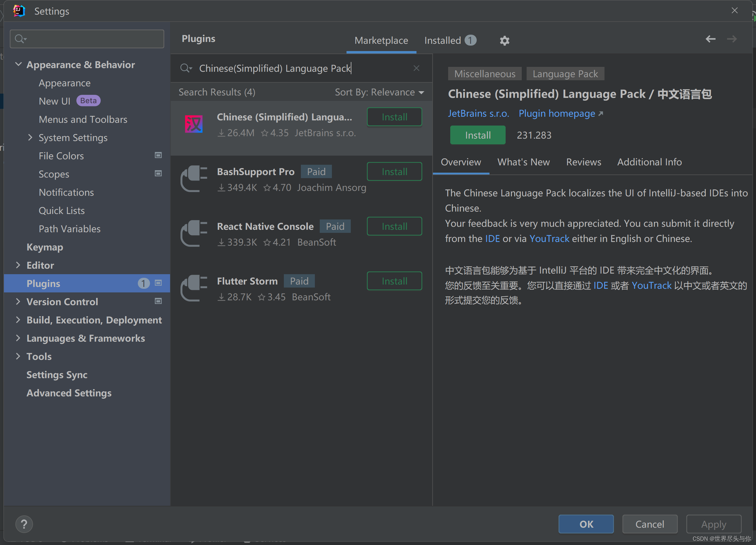The image size is (756, 545).
Task: Switch to the Installed tab
Action: click(x=450, y=41)
